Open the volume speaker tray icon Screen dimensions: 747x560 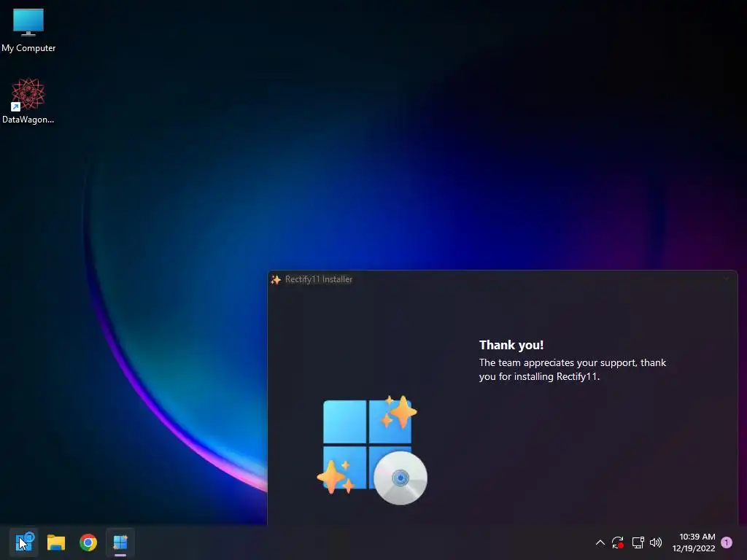tap(656, 542)
